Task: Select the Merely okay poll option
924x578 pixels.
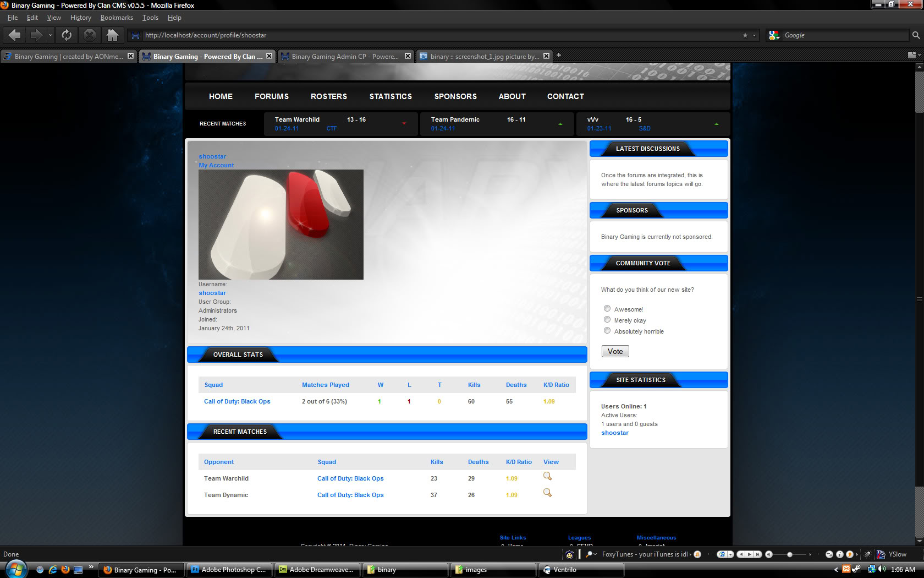Action: click(x=607, y=319)
